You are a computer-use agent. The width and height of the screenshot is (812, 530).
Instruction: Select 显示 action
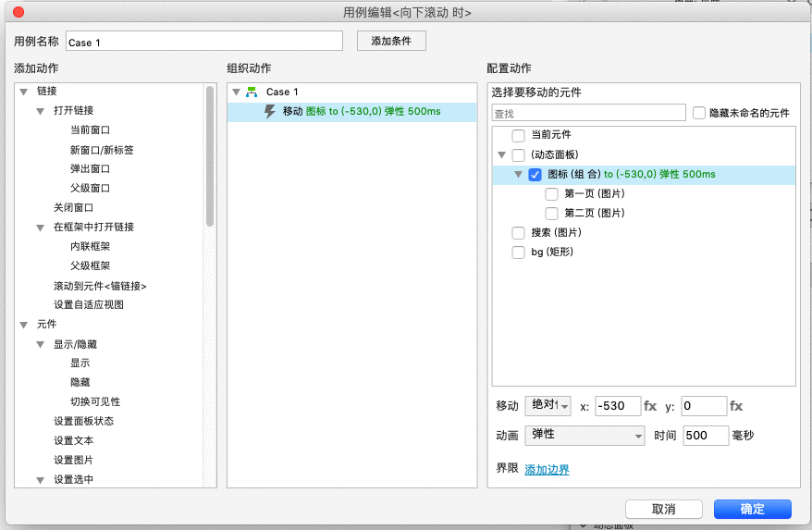coord(80,364)
